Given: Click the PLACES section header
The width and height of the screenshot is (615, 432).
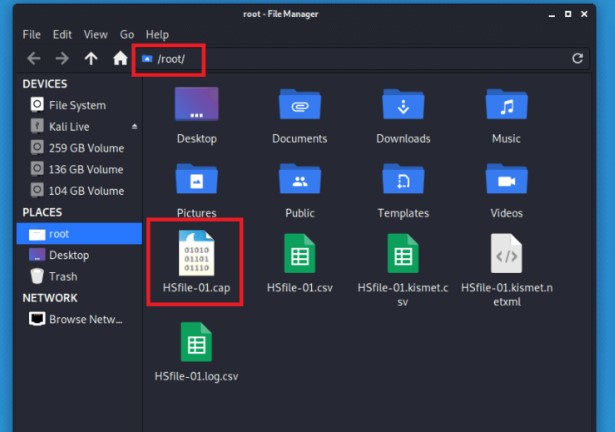Looking at the screenshot, I should [x=42, y=212].
